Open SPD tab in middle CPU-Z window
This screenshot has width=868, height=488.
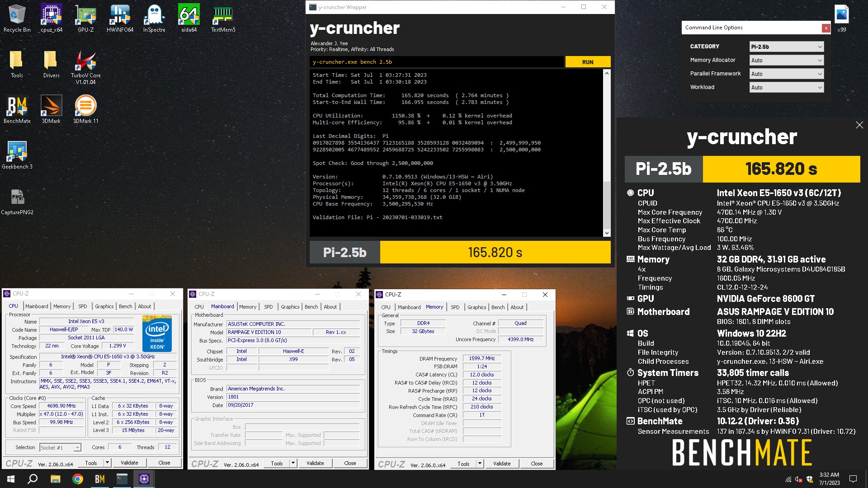point(269,307)
